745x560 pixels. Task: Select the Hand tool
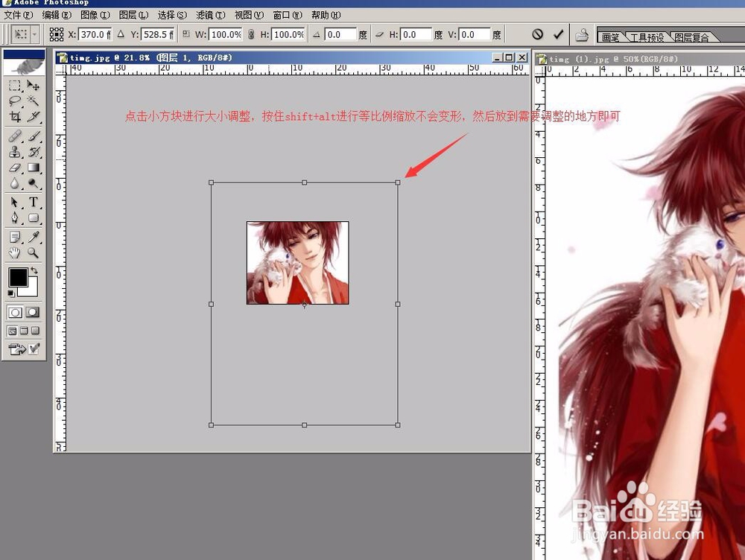[15, 252]
